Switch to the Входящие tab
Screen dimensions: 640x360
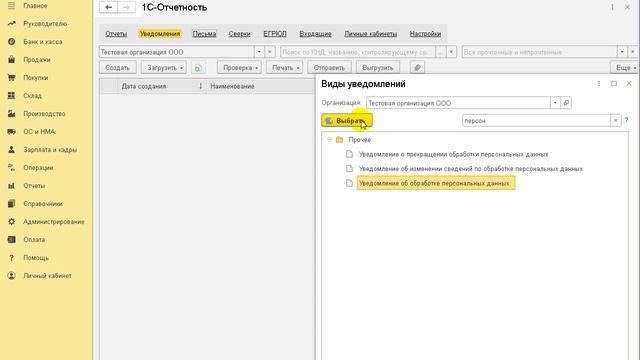315,34
